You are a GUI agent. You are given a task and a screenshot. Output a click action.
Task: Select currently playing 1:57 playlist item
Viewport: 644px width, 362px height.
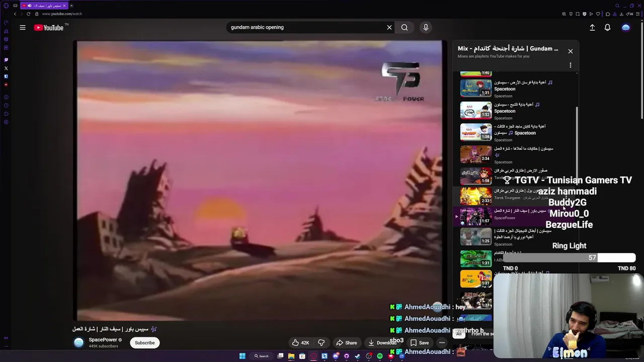(476, 216)
